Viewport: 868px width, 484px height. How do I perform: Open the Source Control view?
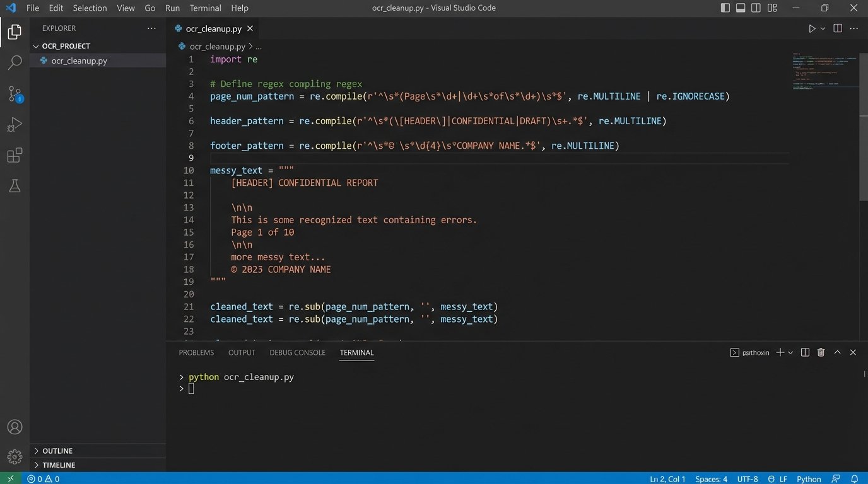pos(15,94)
